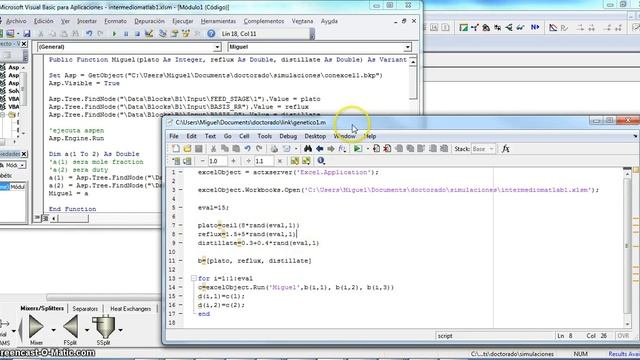Open the Debug menu in MATLAB editor
This screenshot has width=640, height=360.
pos(288,136)
